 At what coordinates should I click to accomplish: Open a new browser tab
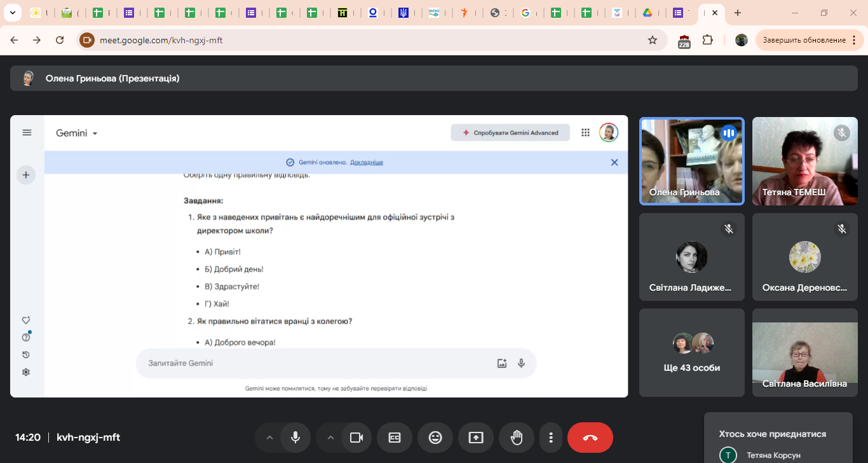(x=738, y=13)
